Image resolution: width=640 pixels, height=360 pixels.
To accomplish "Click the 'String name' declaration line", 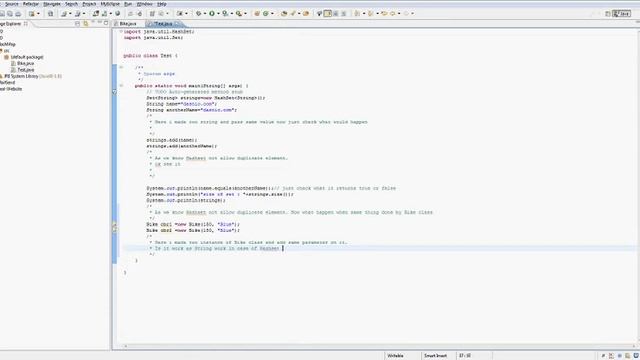I will click(182, 104).
